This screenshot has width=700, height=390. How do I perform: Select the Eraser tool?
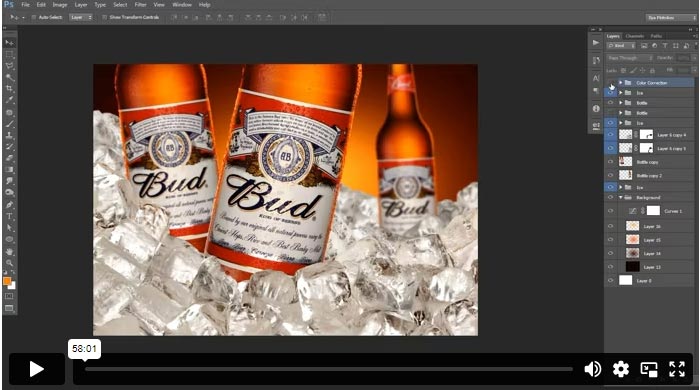click(9, 158)
